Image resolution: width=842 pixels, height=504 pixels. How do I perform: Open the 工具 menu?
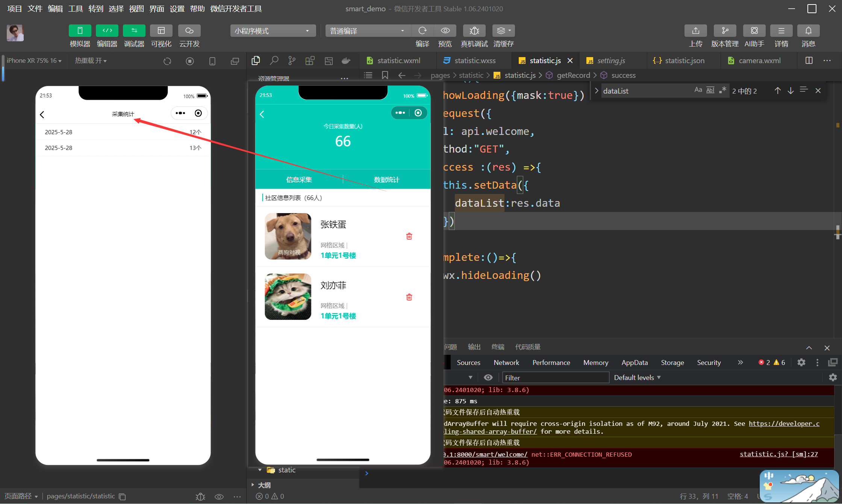coord(75,9)
